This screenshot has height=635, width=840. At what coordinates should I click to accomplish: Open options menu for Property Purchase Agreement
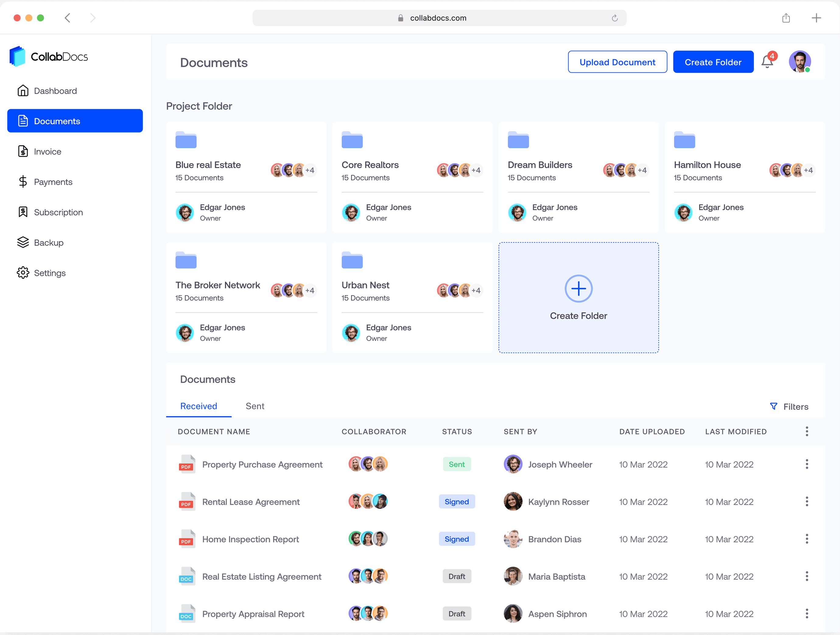[x=807, y=464]
